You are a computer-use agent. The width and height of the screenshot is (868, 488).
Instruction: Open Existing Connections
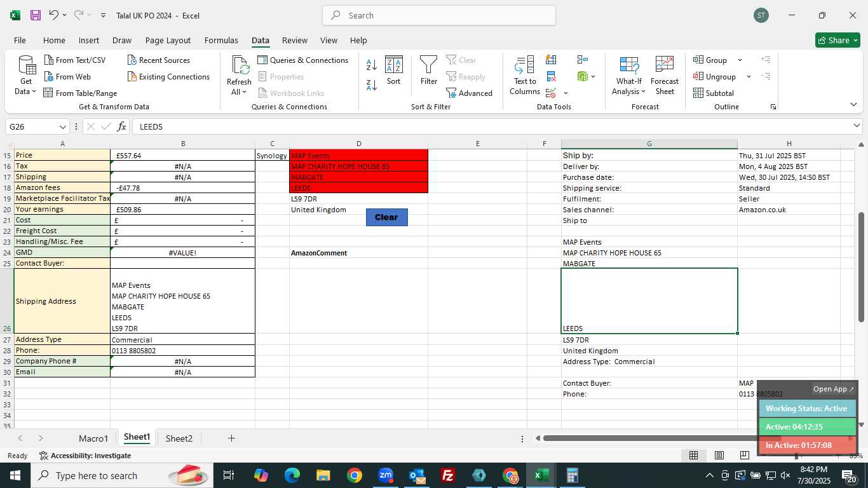[168, 77]
